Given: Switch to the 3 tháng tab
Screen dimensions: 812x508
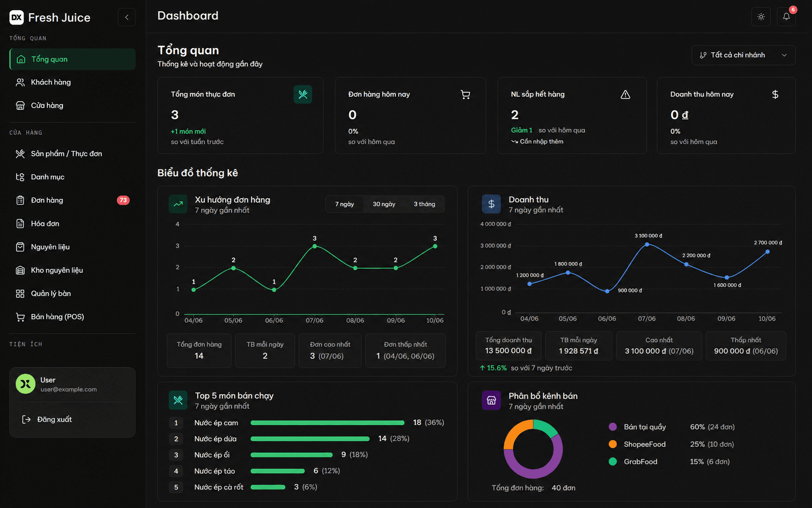Looking at the screenshot, I should click(x=424, y=204).
